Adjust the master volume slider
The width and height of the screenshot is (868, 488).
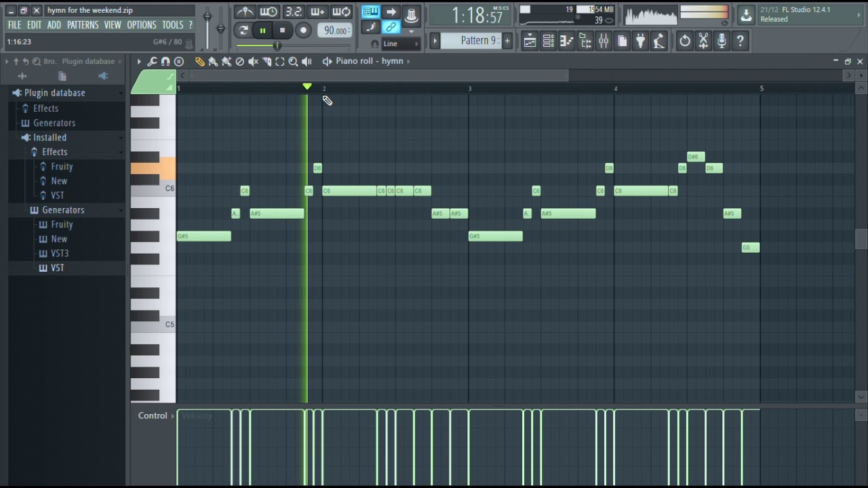[208, 16]
